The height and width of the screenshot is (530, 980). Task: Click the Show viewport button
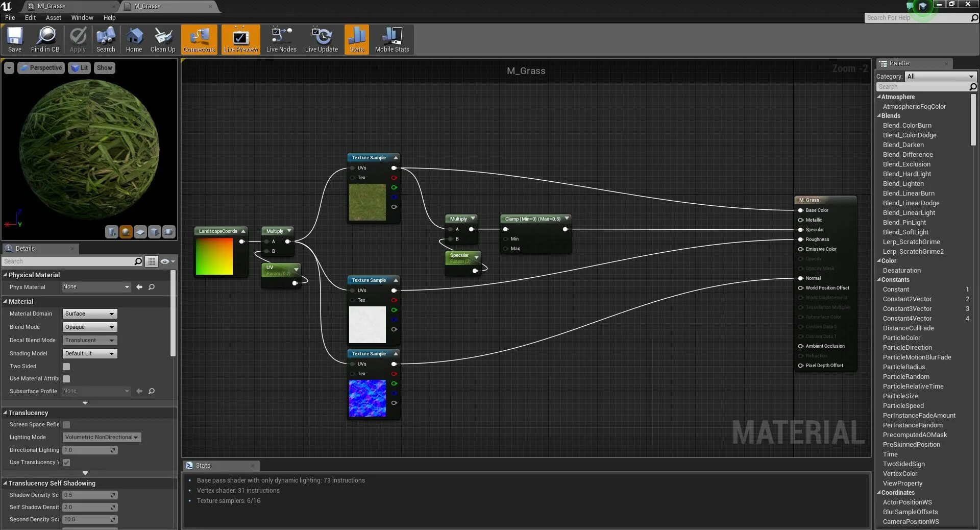(104, 68)
